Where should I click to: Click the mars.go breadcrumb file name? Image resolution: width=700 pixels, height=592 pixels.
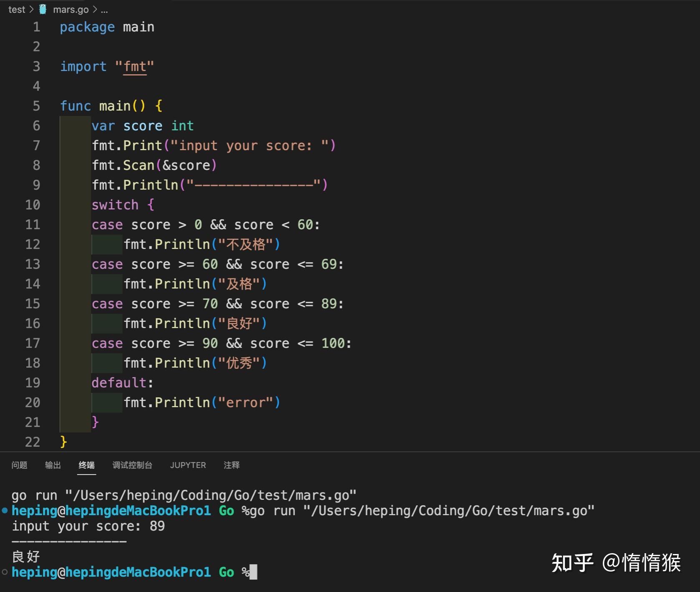point(71,10)
